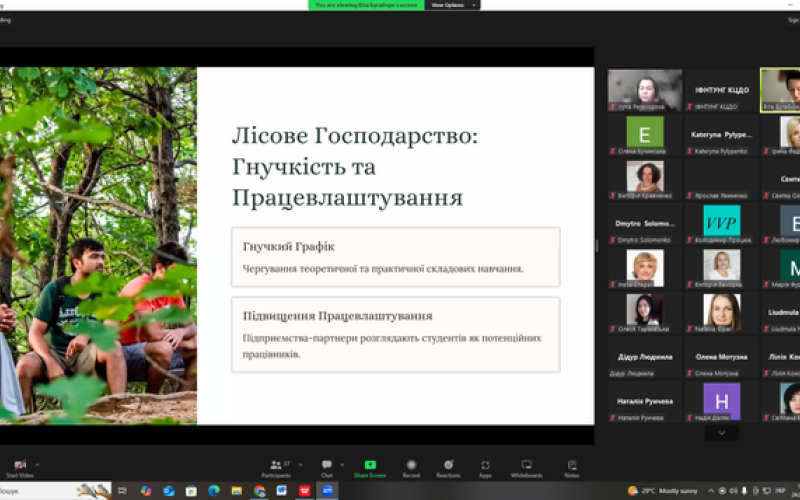Select the curly-haired woman's tile under the E avatar
This screenshot has width=800, height=500.
tap(645, 180)
